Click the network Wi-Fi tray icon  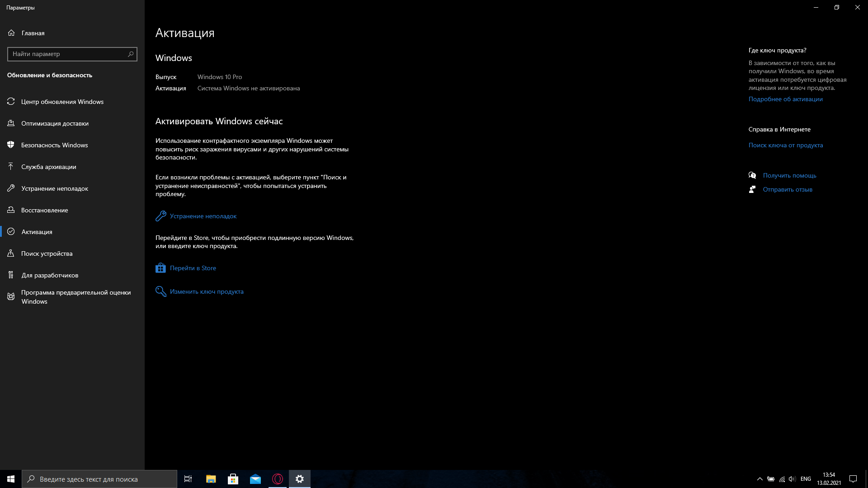[x=782, y=479]
